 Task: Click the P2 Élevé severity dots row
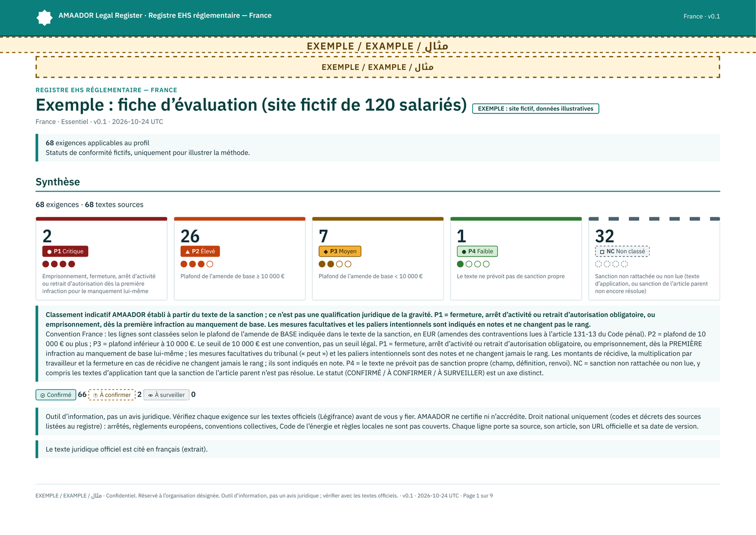click(x=197, y=264)
